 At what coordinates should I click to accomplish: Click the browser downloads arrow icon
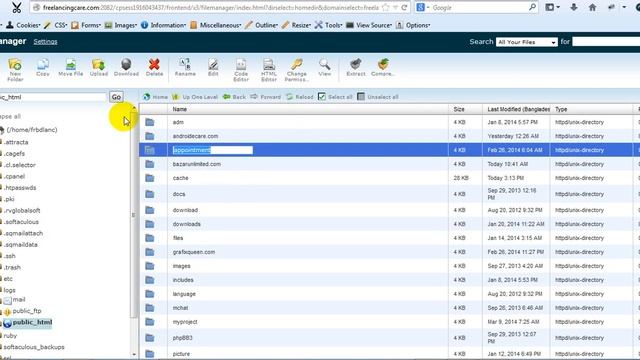(x=573, y=7)
